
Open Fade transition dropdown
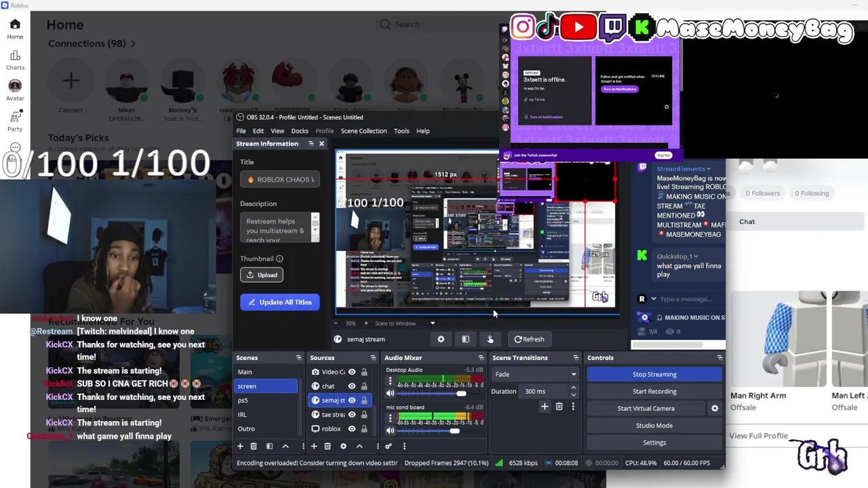click(536, 374)
